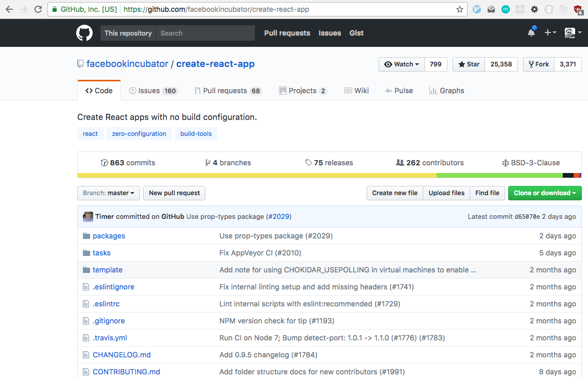Open the packages folder
The image size is (588, 379).
[x=109, y=236]
